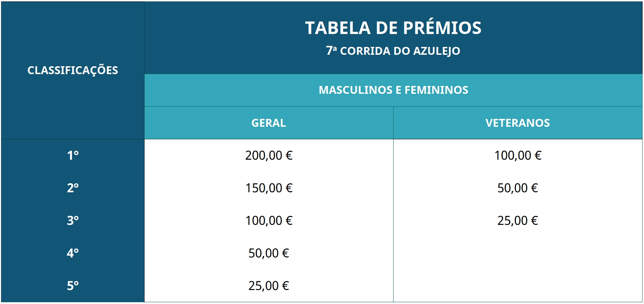Click the 25,00 € Veteranos third place cell

[518, 221]
